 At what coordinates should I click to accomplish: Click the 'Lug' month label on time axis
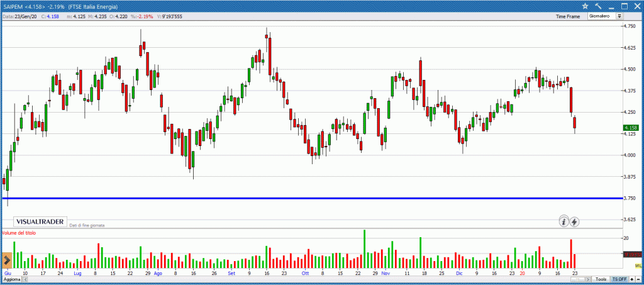pos(77,272)
